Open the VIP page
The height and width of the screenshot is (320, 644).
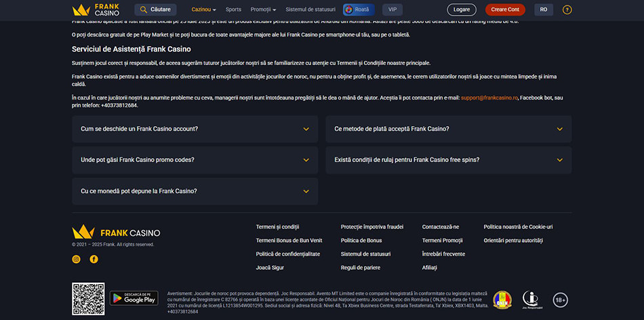(393, 9)
